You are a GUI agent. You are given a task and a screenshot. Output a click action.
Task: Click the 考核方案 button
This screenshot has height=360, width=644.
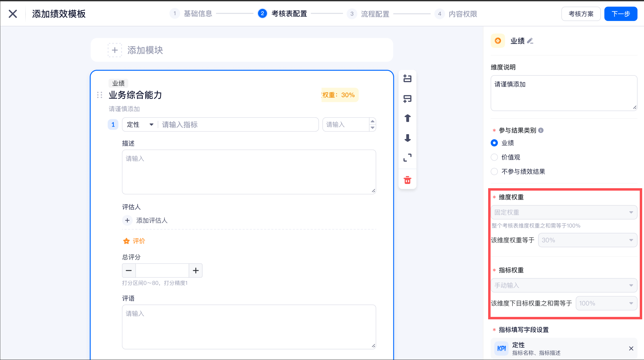pos(581,14)
